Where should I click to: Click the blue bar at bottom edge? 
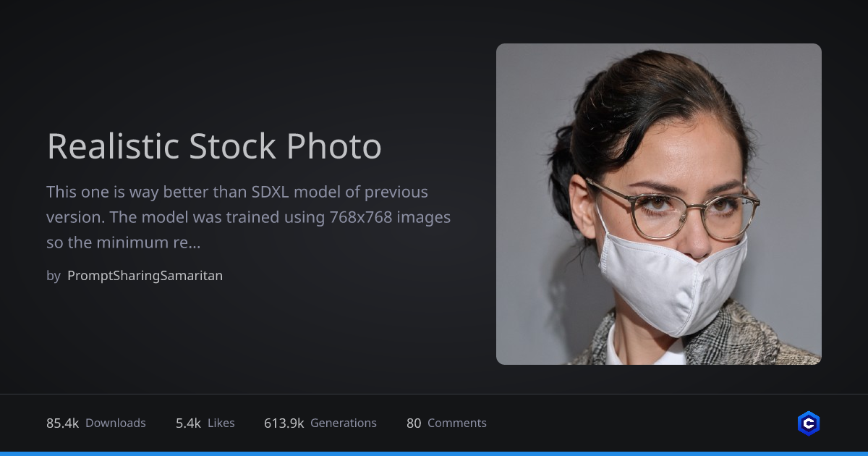(x=434, y=453)
